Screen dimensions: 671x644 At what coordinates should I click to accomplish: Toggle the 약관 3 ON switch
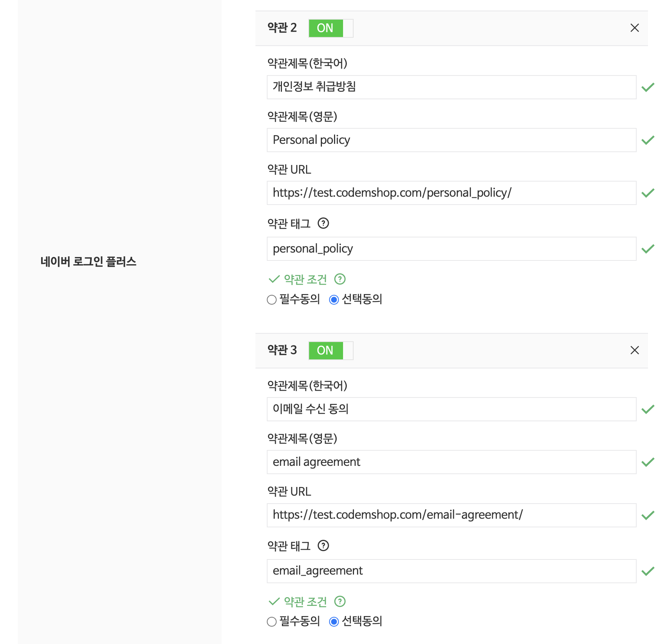point(331,351)
